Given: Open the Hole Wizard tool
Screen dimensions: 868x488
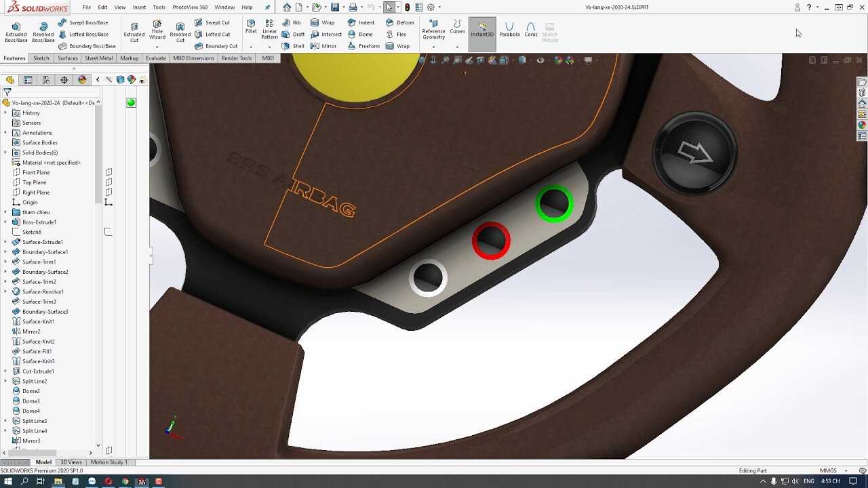Looking at the screenshot, I should tap(157, 30).
